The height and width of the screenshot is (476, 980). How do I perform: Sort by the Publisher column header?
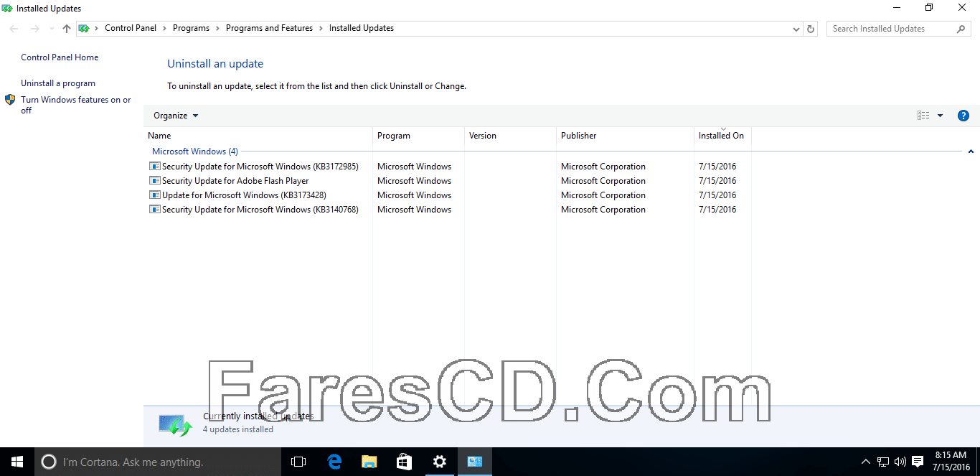(626, 136)
